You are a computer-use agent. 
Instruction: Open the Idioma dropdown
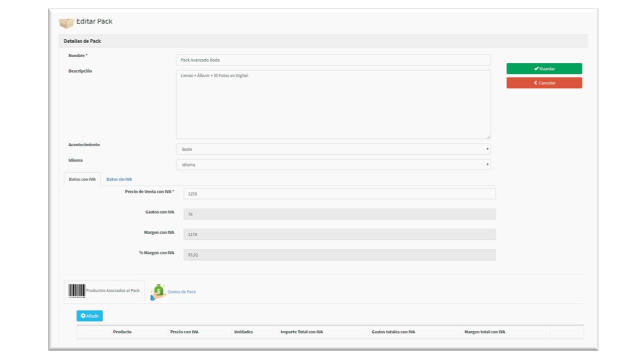coord(333,165)
